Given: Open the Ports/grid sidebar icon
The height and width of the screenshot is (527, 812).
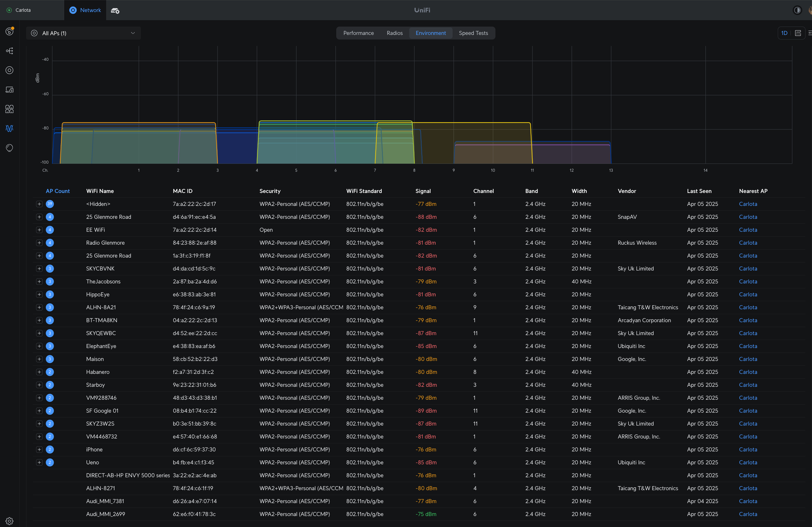Looking at the screenshot, I should (x=9, y=109).
